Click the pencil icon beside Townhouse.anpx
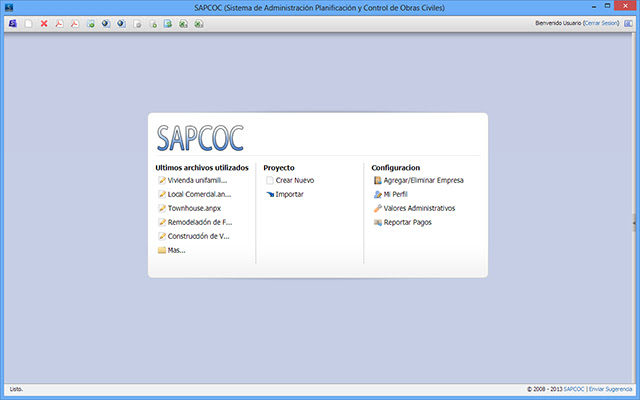This screenshot has width=640, height=400. click(x=162, y=208)
